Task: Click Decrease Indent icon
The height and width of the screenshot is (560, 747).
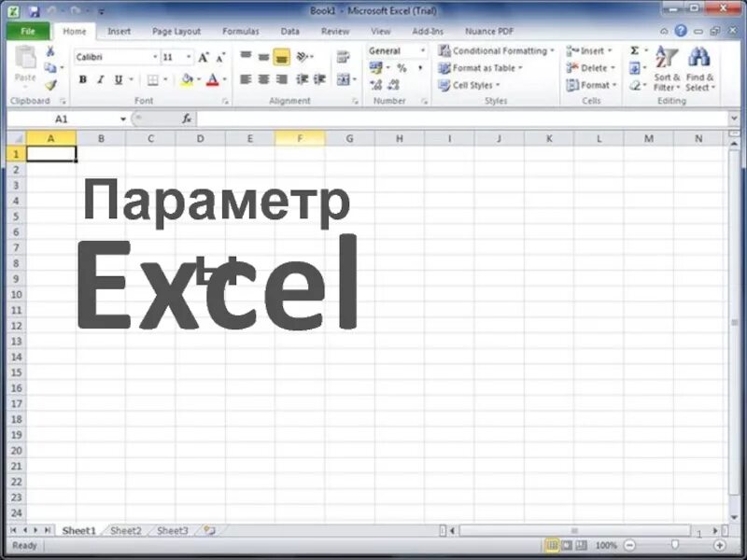Action: (x=302, y=79)
